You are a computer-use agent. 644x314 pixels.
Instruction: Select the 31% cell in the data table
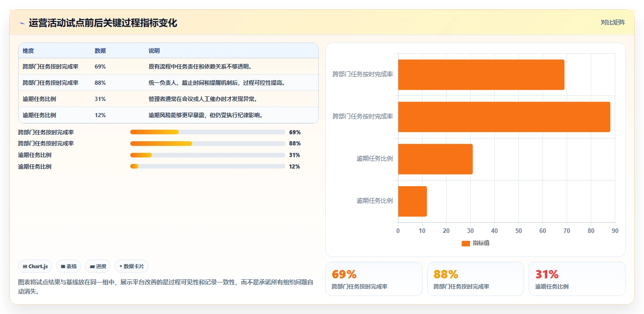[x=100, y=99]
